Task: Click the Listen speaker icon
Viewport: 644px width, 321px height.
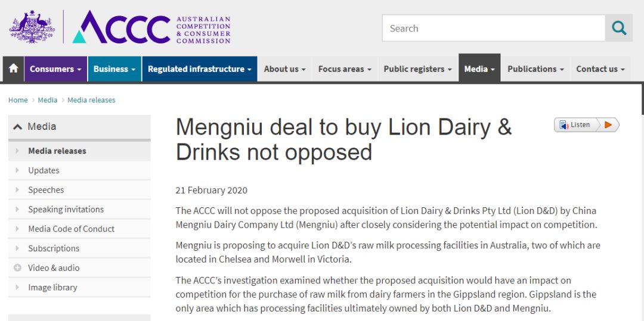Action: point(563,125)
